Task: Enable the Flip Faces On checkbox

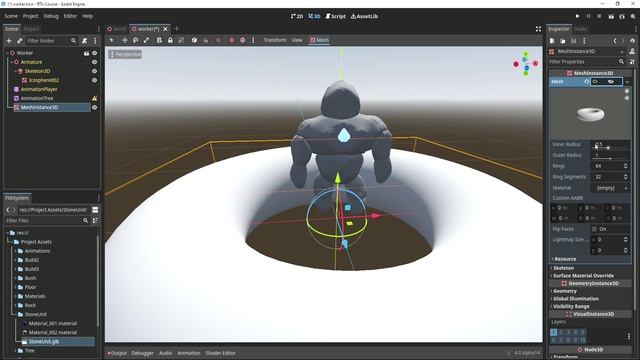Action: 594,229
